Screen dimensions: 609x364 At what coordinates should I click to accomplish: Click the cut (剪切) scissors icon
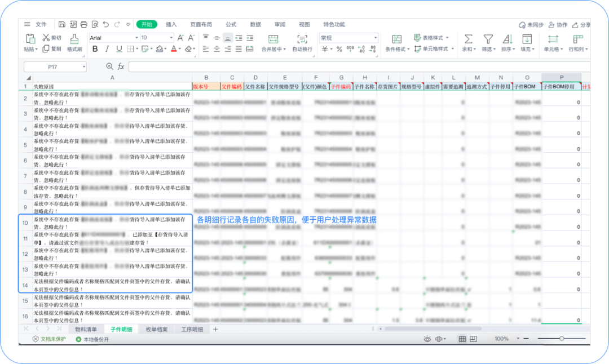coord(46,38)
